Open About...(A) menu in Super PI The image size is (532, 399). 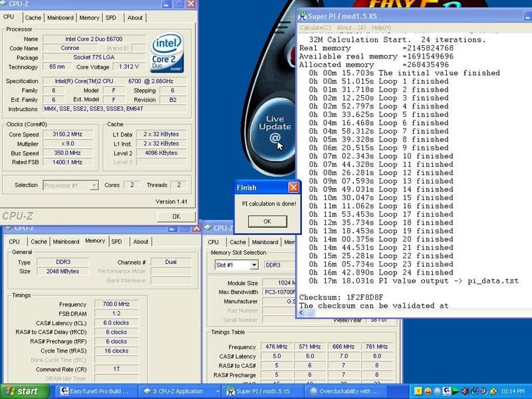click(351, 27)
